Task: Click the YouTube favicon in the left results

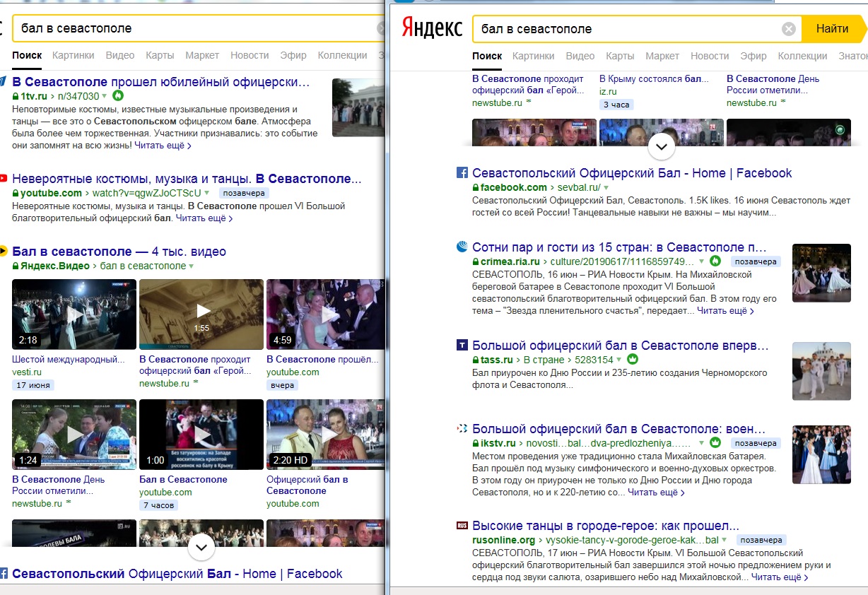Action: pyautogui.click(x=4, y=179)
